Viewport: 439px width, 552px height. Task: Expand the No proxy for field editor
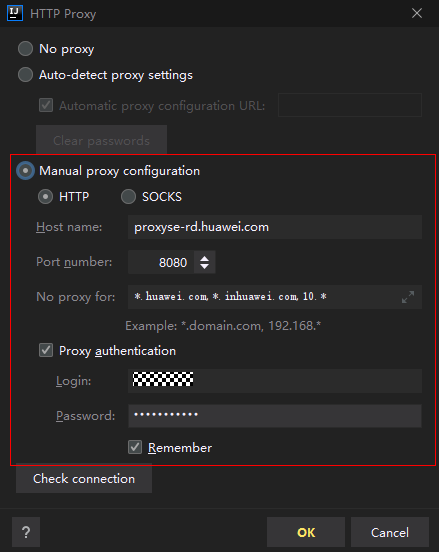pyautogui.click(x=408, y=297)
